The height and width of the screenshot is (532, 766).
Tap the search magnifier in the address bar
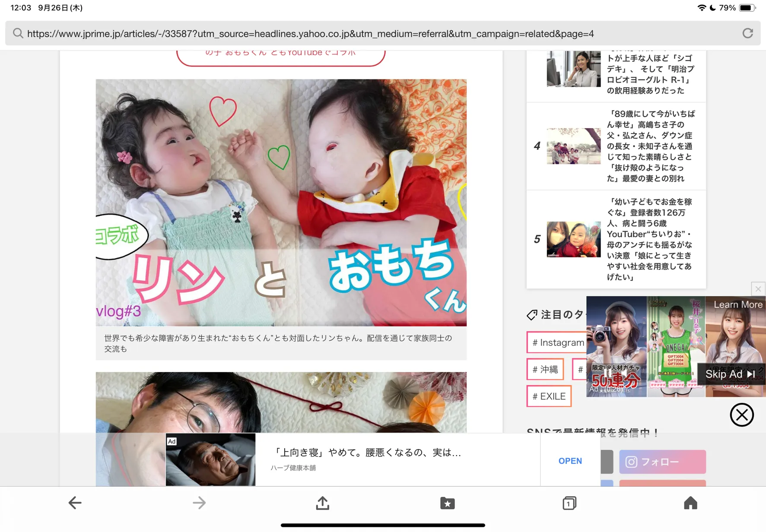coord(18,33)
